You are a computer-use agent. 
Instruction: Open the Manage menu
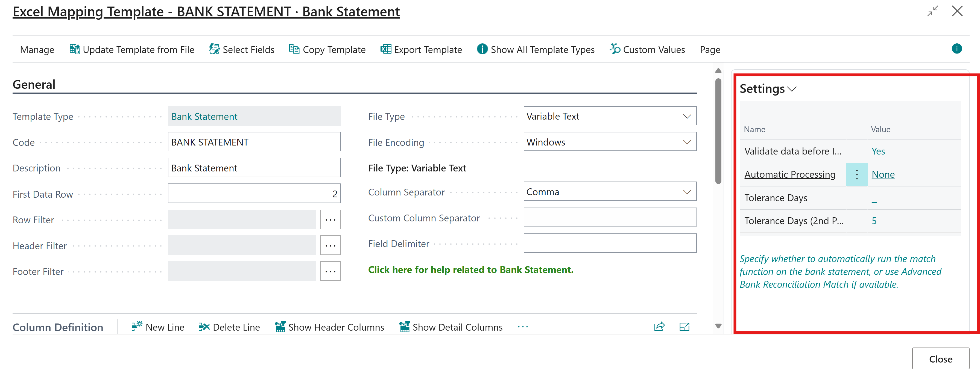[x=37, y=49]
